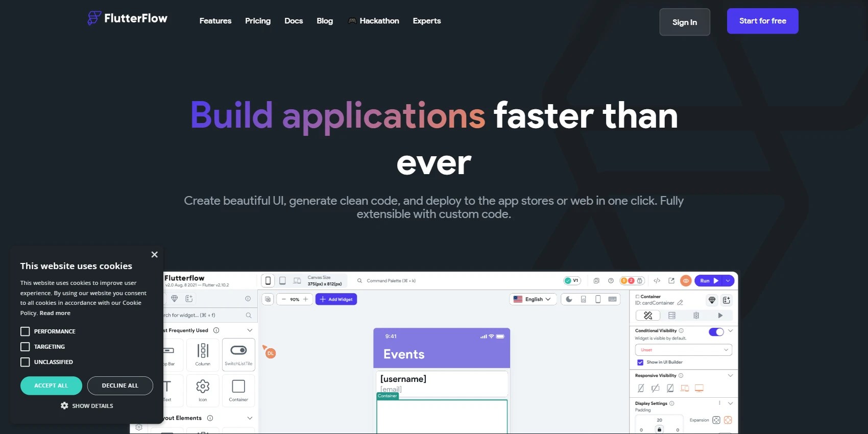Open the Run options dropdown arrow
Viewport: 868px width, 434px height.
728,281
